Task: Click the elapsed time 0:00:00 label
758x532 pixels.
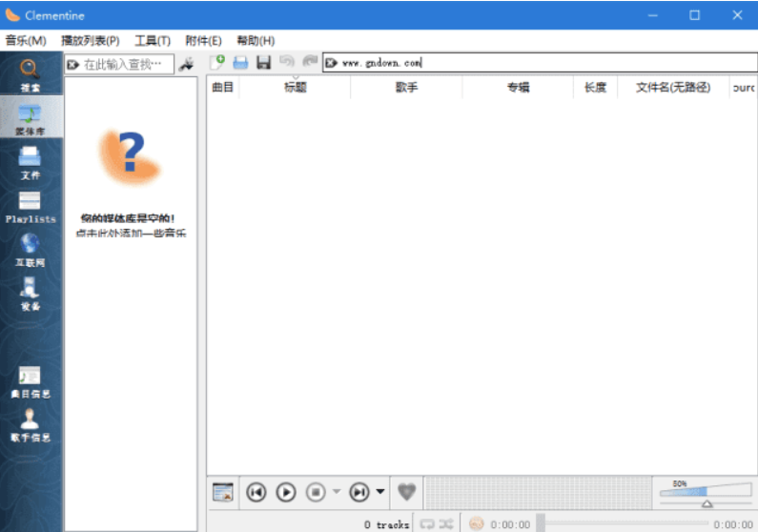Action: pyautogui.click(x=510, y=524)
